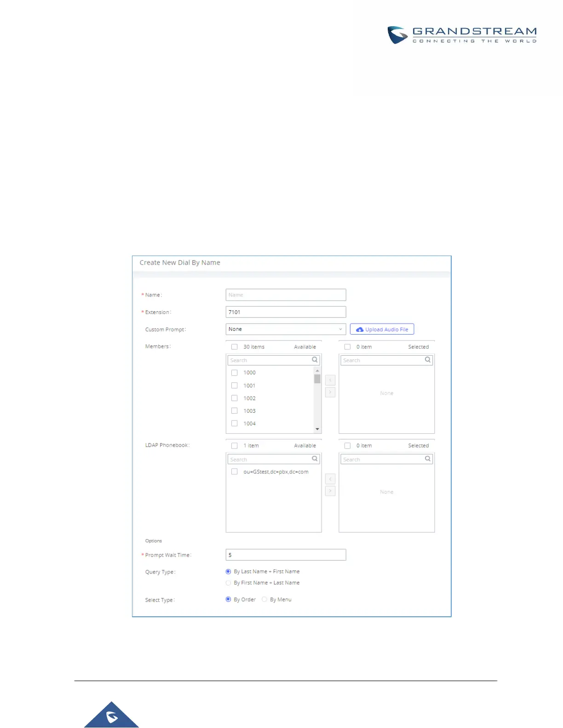Click the LDAP Phonebook Available search box
This screenshot has height=728, width=563.
point(274,459)
